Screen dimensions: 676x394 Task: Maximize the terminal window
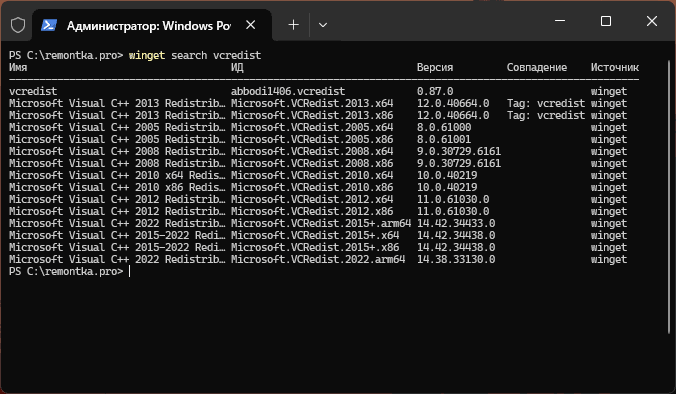(606, 21)
